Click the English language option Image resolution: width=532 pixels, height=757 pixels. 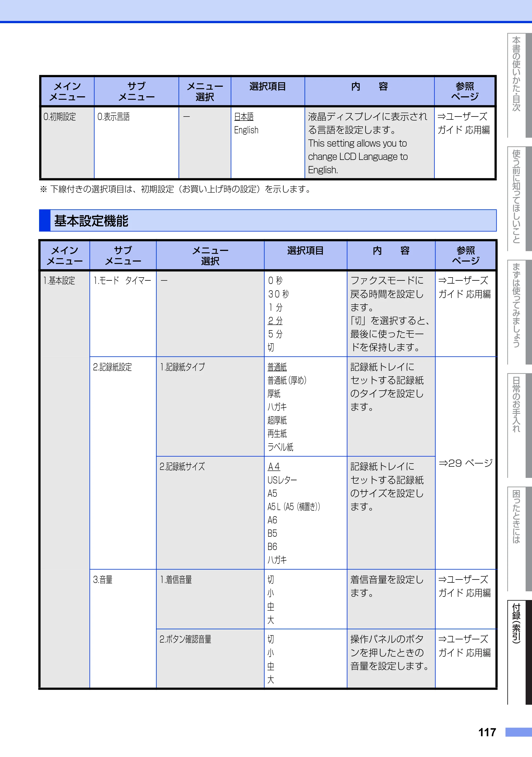[246, 130]
